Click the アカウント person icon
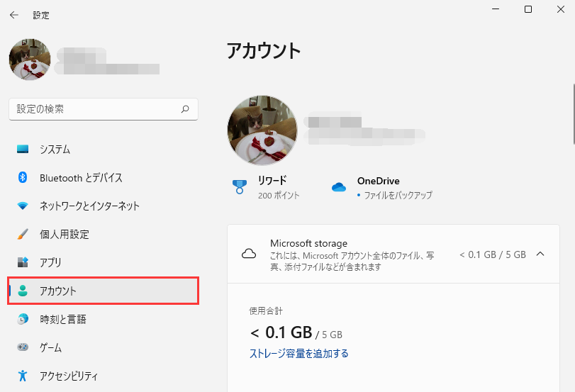This screenshot has height=392, width=575. (23, 291)
